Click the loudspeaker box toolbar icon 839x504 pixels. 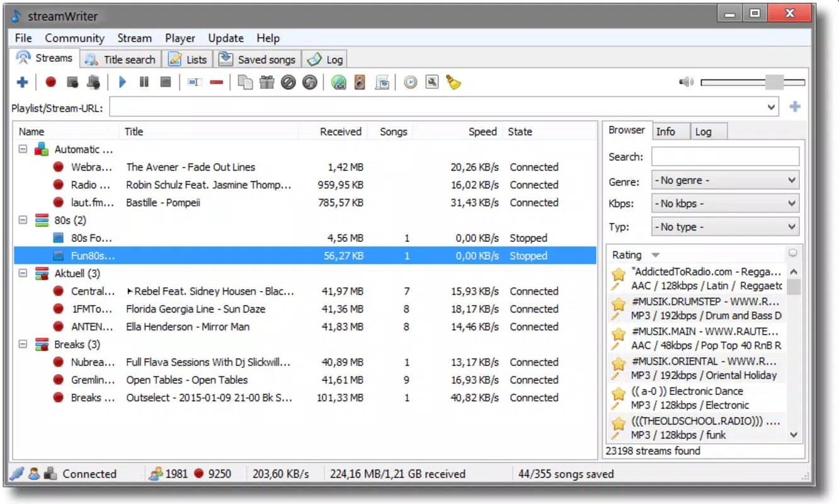(360, 82)
